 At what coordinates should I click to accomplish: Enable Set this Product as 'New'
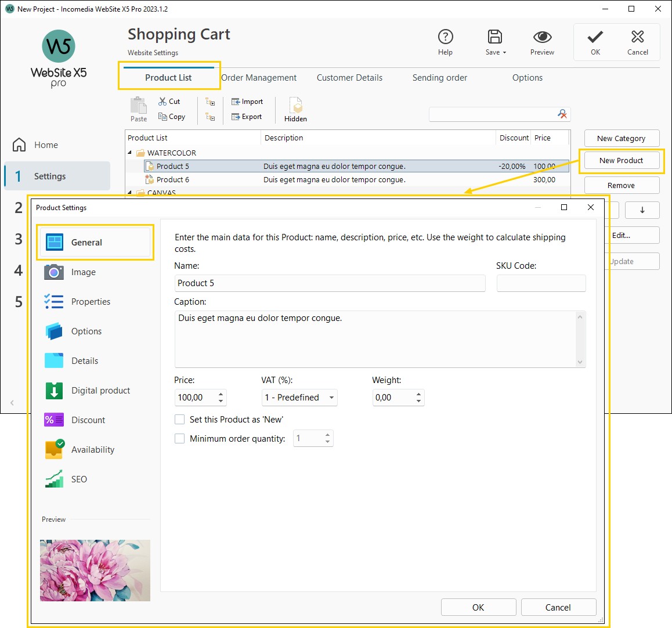(180, 419)
